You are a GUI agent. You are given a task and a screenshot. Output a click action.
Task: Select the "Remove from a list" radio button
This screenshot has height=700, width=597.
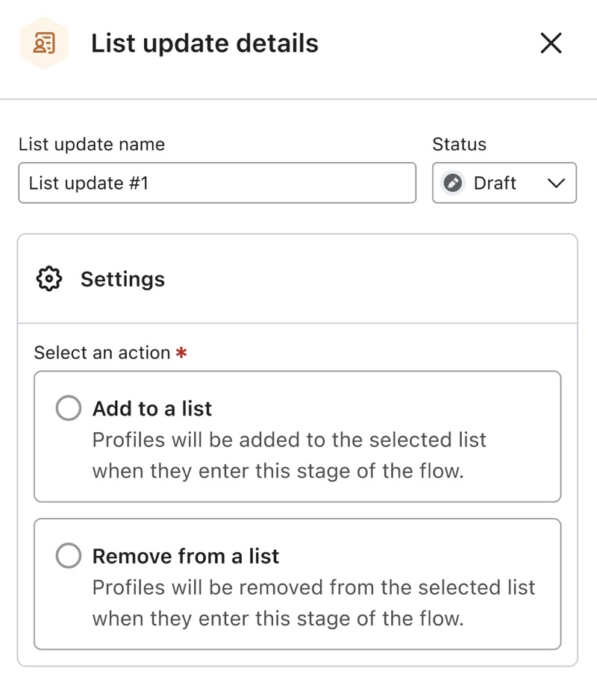coord(69,556)
